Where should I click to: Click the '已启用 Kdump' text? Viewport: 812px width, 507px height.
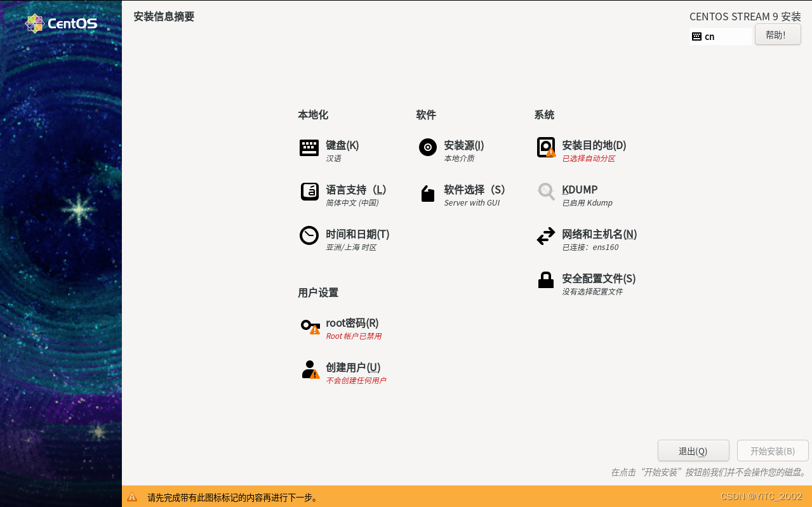point(587,203)
